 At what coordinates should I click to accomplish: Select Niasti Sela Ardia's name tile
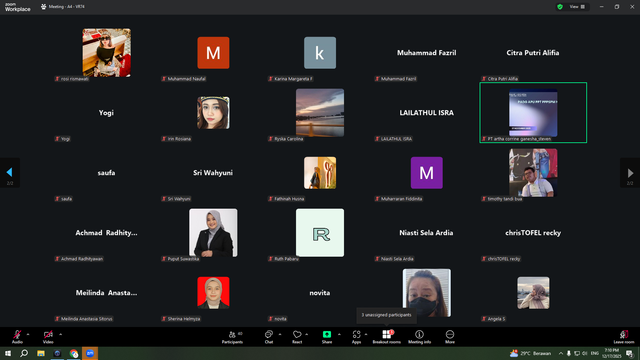point(427,233)
